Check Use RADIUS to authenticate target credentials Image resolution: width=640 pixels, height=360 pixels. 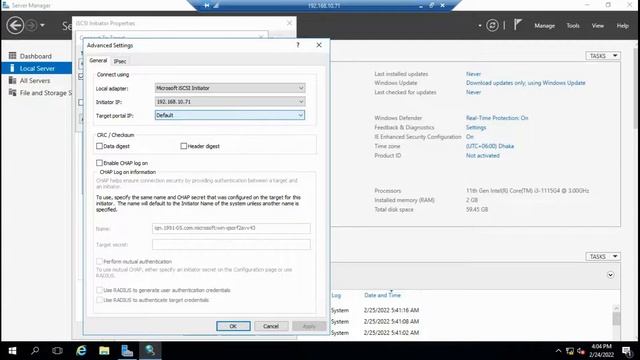coord(99,300)
